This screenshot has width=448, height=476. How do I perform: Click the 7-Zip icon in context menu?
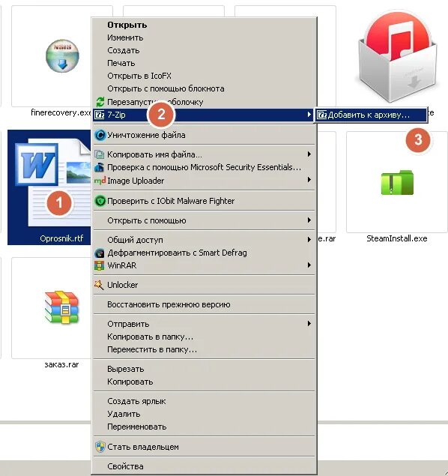pyautogui.click(x=100, y=115)
